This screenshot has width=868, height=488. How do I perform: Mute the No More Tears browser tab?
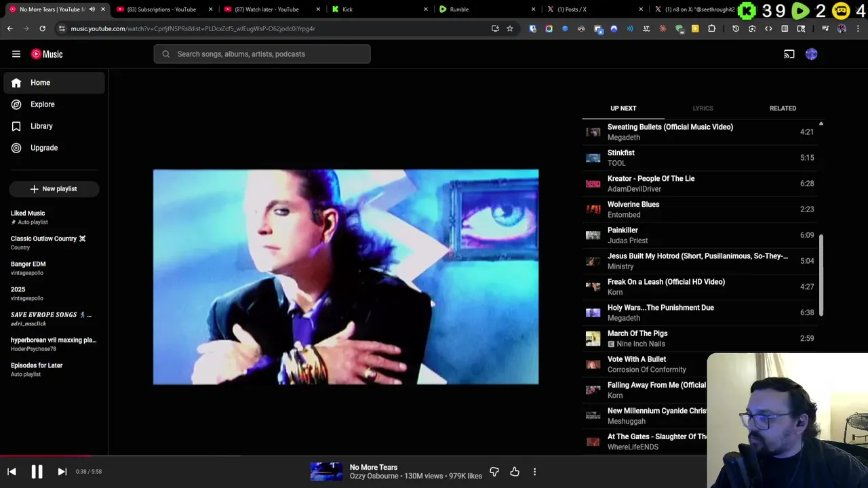tap(92, 9)
